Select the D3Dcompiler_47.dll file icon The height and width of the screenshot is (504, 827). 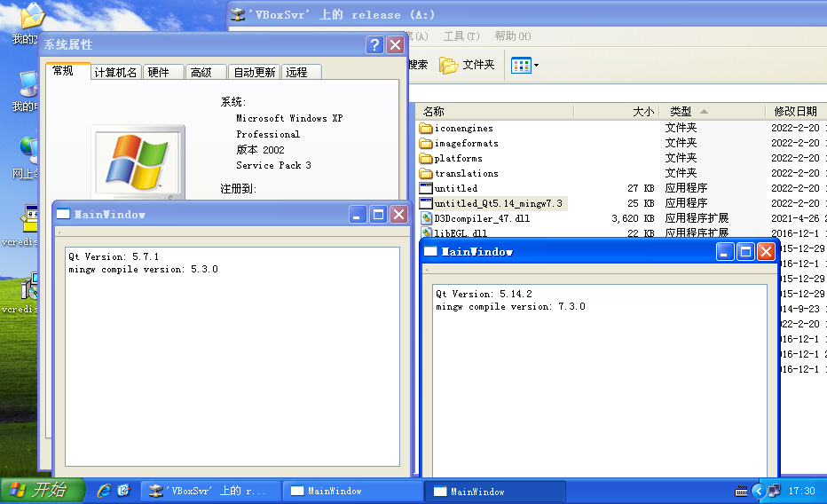(x=426, y=218)
